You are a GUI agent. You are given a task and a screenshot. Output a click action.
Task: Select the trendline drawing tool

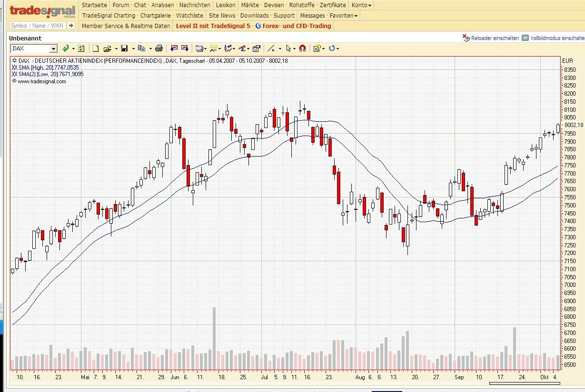(271, 49)
